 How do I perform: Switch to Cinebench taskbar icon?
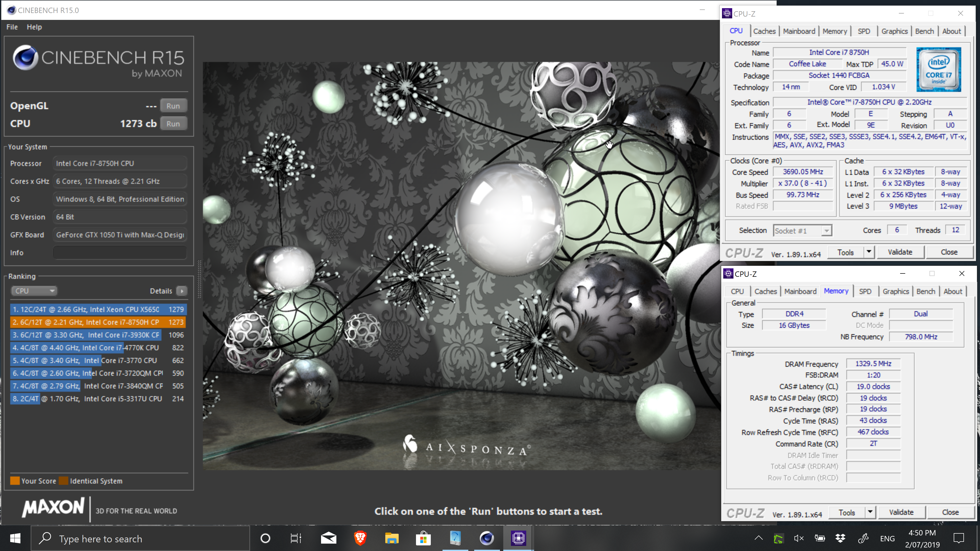click(487, 538)
